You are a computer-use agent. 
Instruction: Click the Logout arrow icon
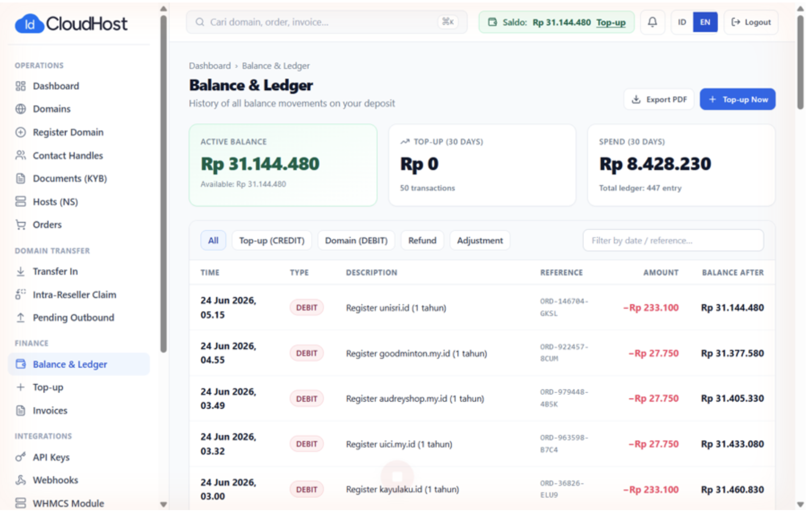pos(736,22)
